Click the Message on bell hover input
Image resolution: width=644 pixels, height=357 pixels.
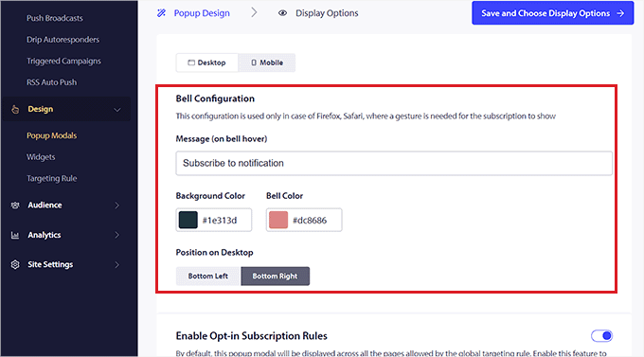[x=394, y=163]
